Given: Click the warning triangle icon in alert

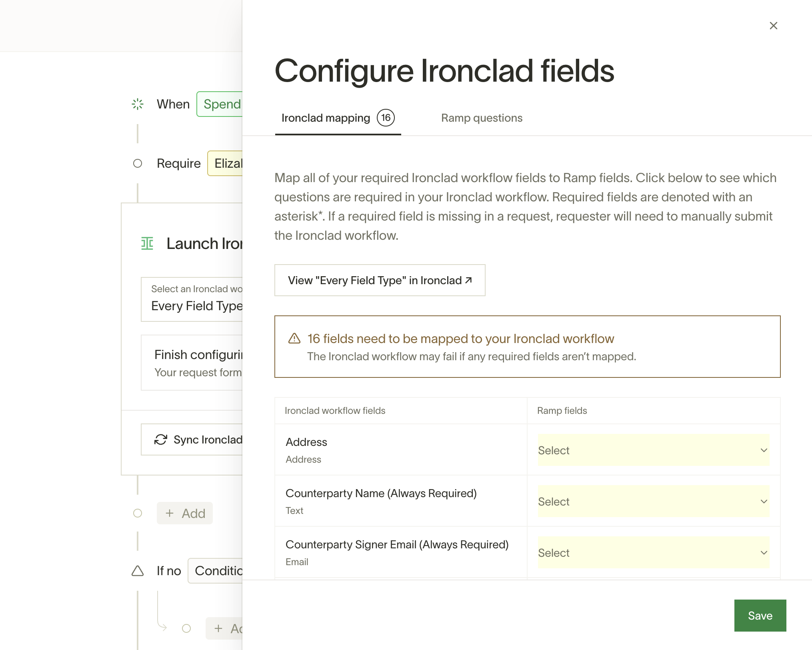Looking at the screenshot, I should click(x=294, y=339).
